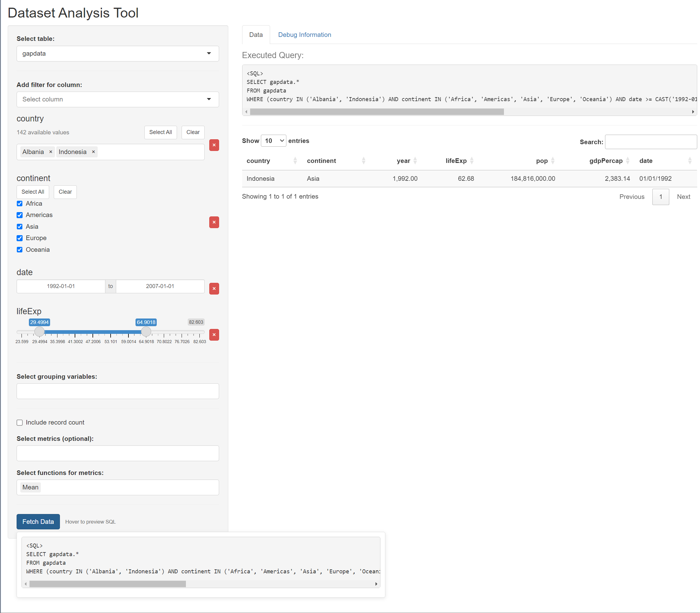The height and width of the screenshot is (613, 700).
Task: Click the lifeExp upper slider handle at 64.9018
Action: pyautogui.click(x=146, y=332)
